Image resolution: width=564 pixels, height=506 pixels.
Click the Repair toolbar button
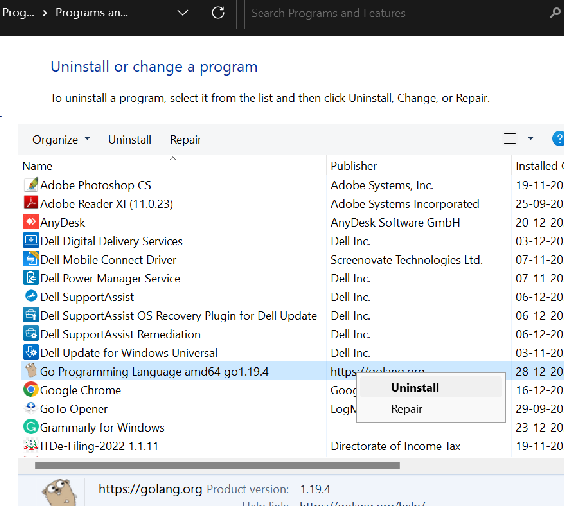[x=185, y=140]
